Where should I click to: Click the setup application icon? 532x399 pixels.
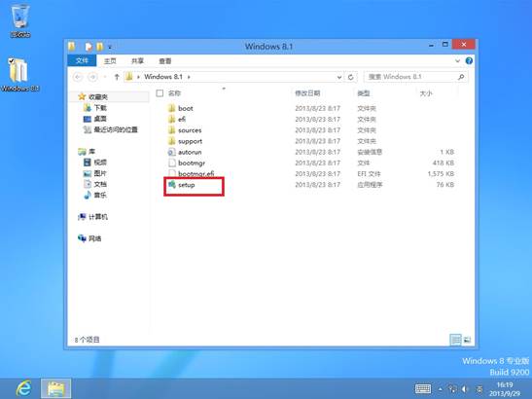point(172,184)
